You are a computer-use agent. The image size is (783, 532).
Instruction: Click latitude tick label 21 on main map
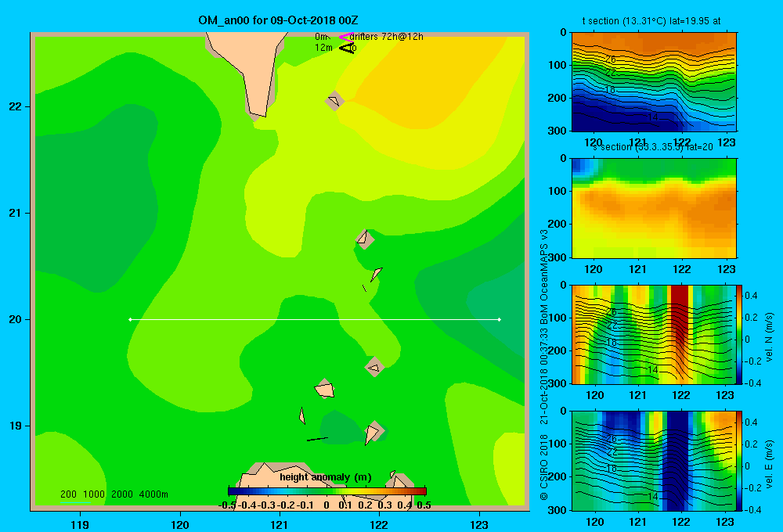16,213
